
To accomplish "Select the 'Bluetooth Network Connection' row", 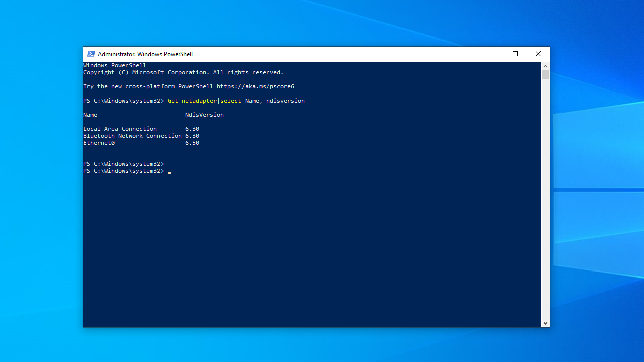I will (132, 136).
